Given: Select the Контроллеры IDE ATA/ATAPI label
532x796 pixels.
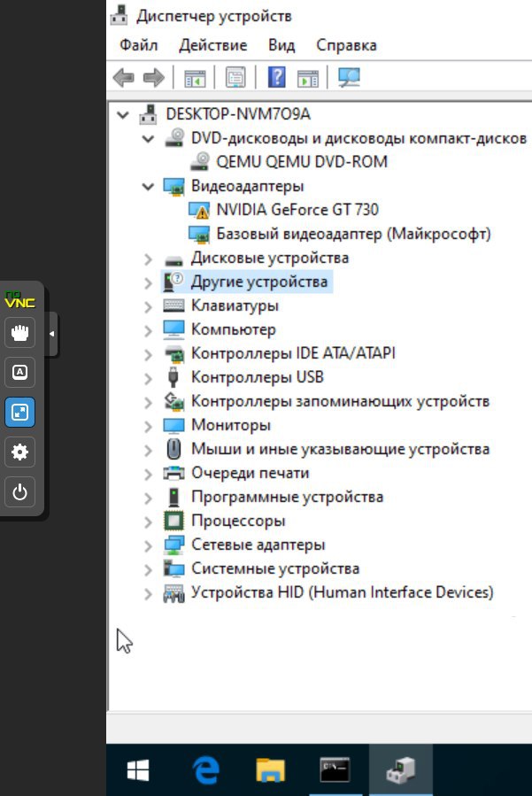Looking at the screenshot, I should click(x=293, y=353).
